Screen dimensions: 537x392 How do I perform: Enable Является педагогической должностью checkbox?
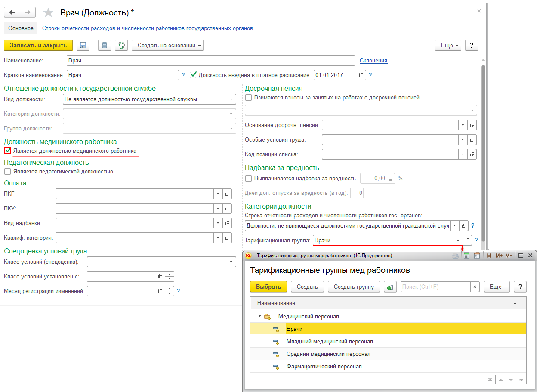tap(7, 172)
